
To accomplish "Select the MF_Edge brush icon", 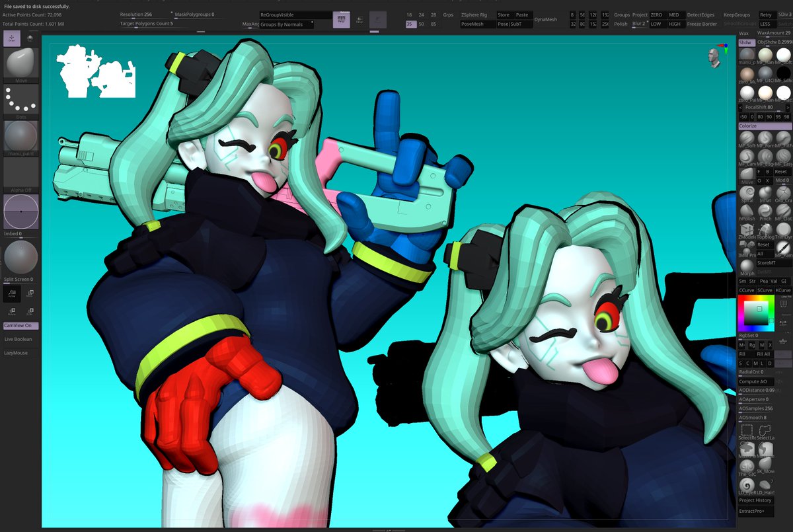I will pyautogui.click(x=765, y=157).
